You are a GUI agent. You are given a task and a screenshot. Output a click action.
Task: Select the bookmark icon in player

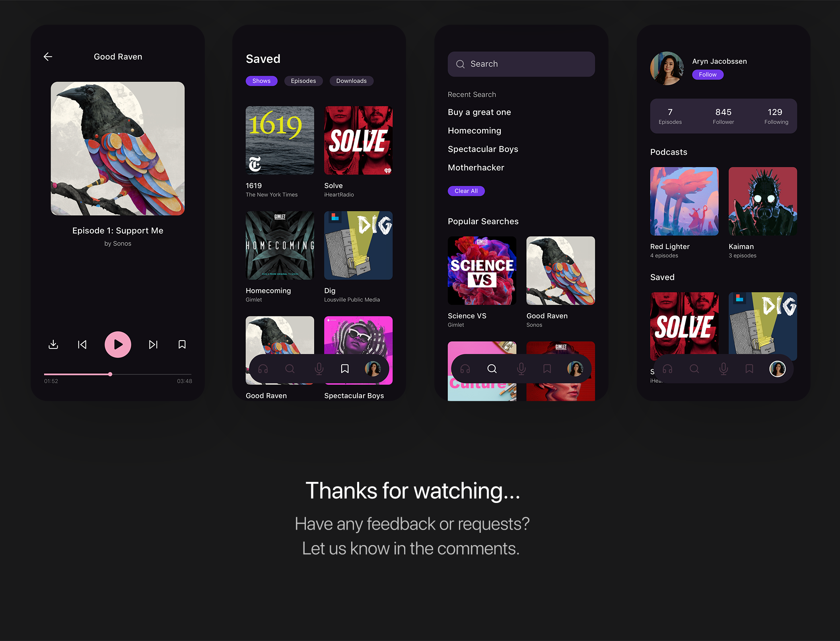183,344
